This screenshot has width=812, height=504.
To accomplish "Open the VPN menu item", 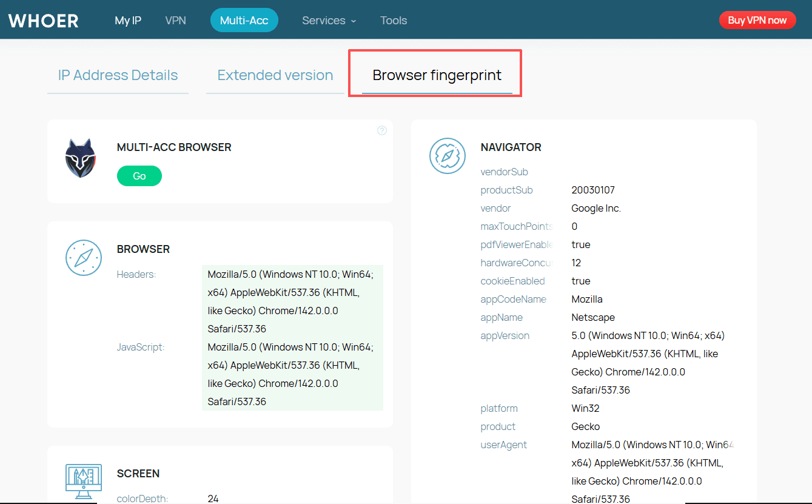I will tap(175, 21).
